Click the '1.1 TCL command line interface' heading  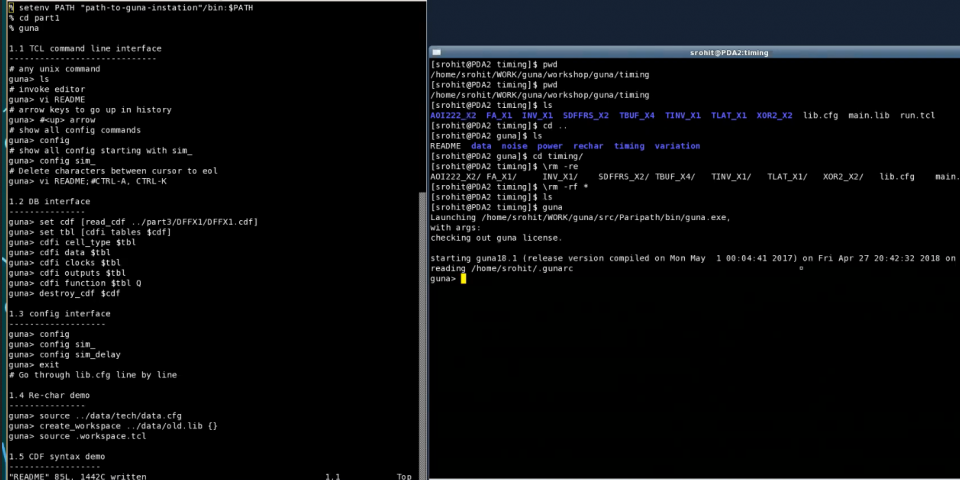tap(84, 49)
